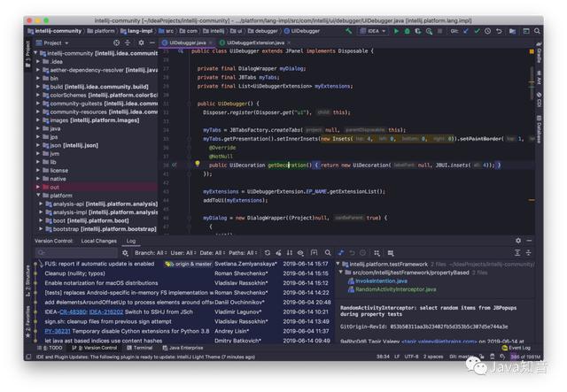The image size is (567, 392).
Task: Click the eye quick settings icon in log
Action: coord(300,253)
